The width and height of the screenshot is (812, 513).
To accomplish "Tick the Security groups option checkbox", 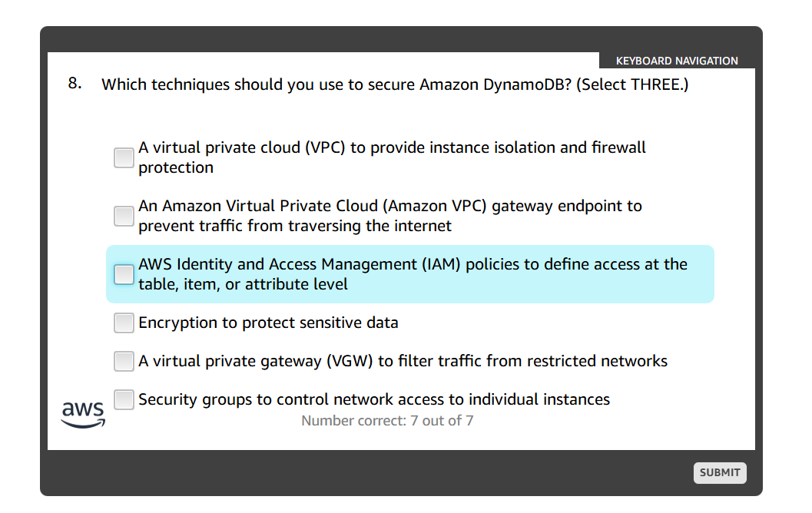I will tap(124, 399).
